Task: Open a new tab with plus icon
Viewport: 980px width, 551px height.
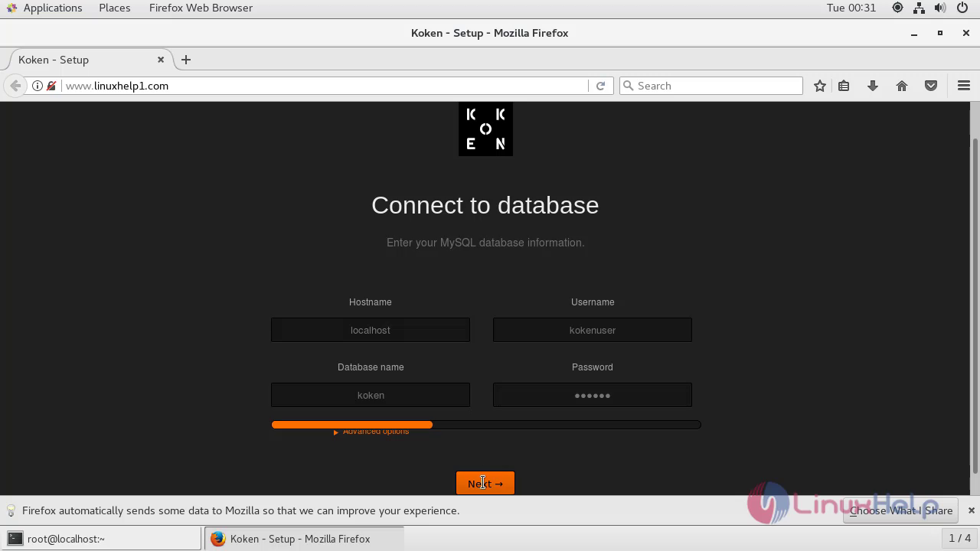Action: (x=185, y=60)
